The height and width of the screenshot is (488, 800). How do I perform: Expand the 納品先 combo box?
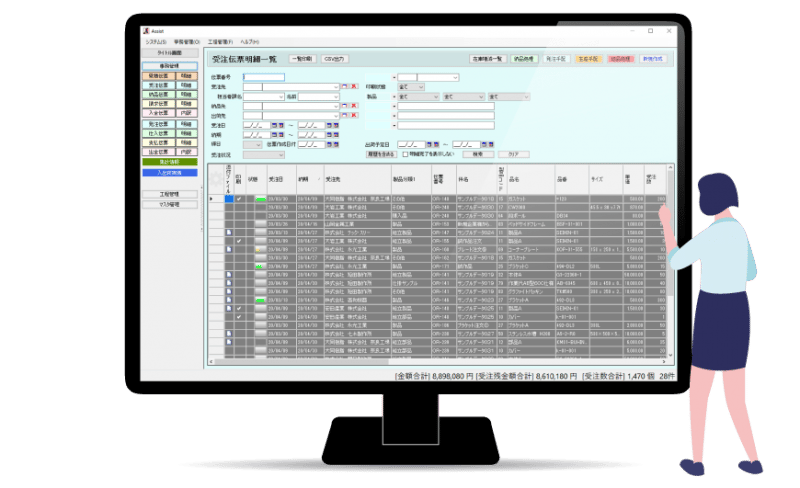click(x=336, y=106)
